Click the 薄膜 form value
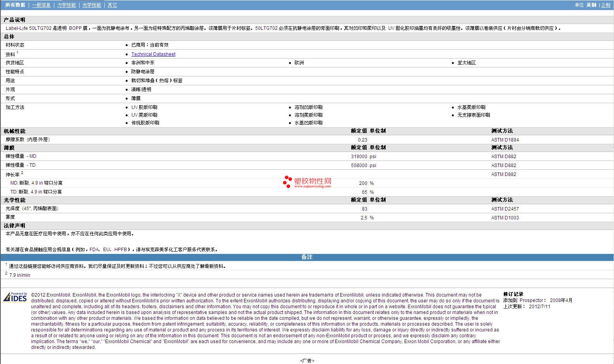The height and width of the screenshot is (364, 614). tap(136, 98)
